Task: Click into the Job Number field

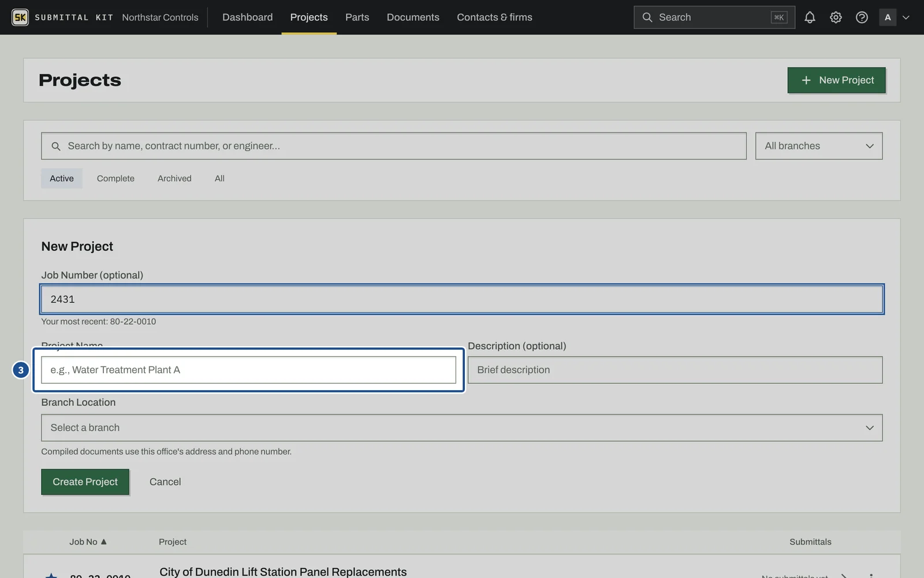Action: click(461, 299)
